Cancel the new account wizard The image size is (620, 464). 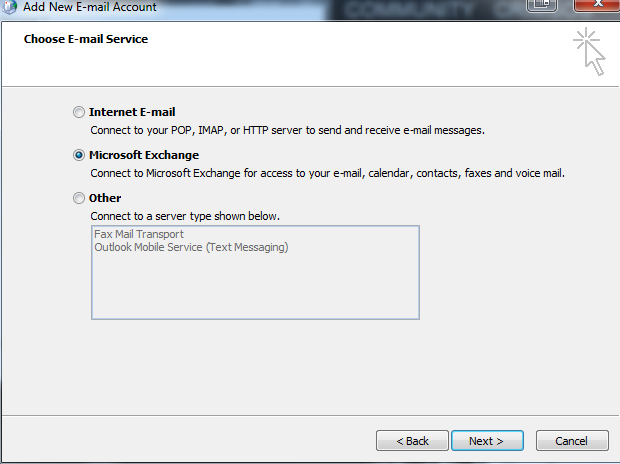pyautogui.click(x=572, y=440)
